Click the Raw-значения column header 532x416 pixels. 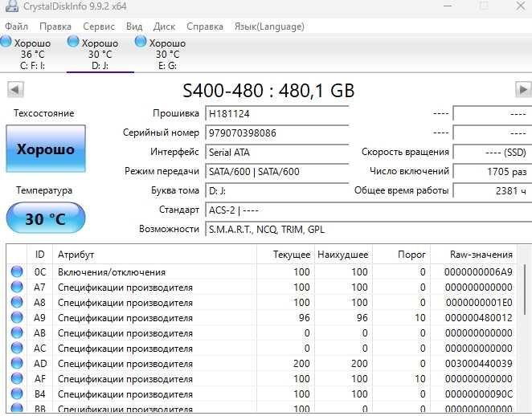point(473,255)
